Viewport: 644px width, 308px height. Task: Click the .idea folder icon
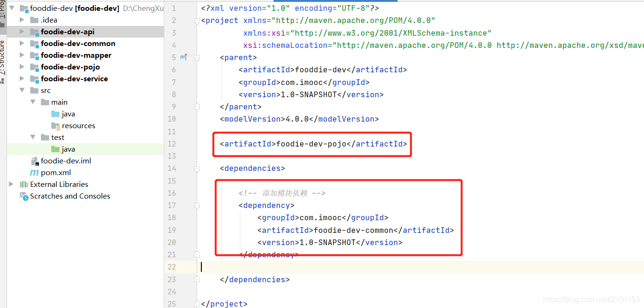click(34, 20)
